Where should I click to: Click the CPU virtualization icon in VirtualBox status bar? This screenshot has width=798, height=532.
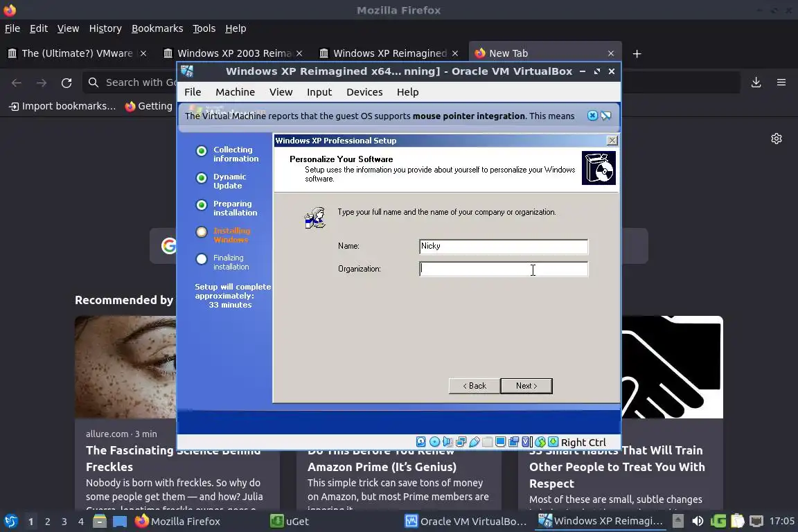[x=527, y=442]
